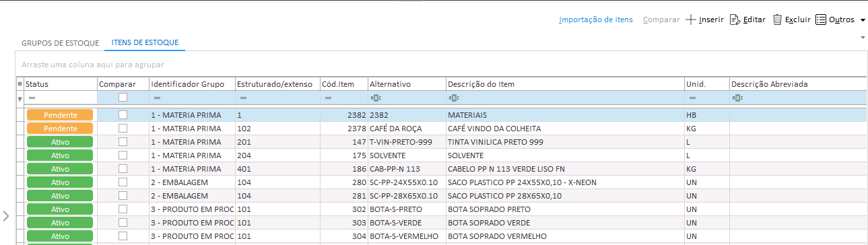Sort by Cód.Item column header
This screenshot has width=868, height=245.
click(344, 84)
